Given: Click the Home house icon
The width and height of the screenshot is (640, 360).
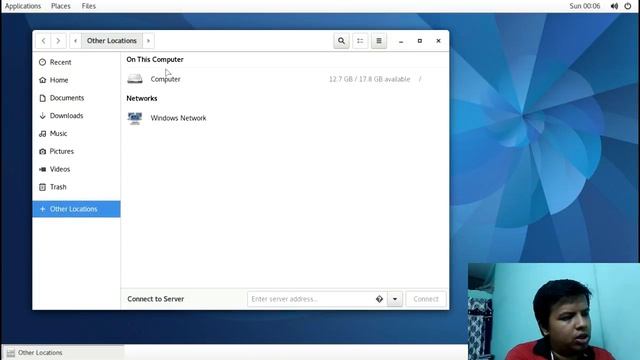Looking at the screenshot, I should (42, 80).
